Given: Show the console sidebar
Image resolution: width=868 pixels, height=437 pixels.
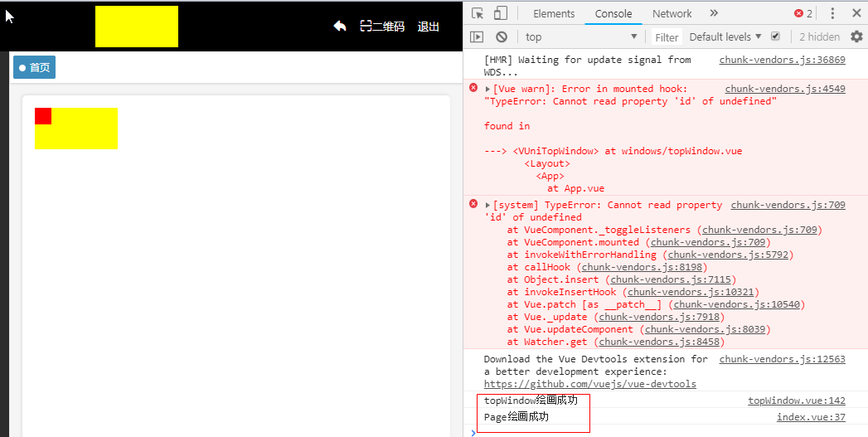Looking at the screenshot, I should click(x=477, y=36).
